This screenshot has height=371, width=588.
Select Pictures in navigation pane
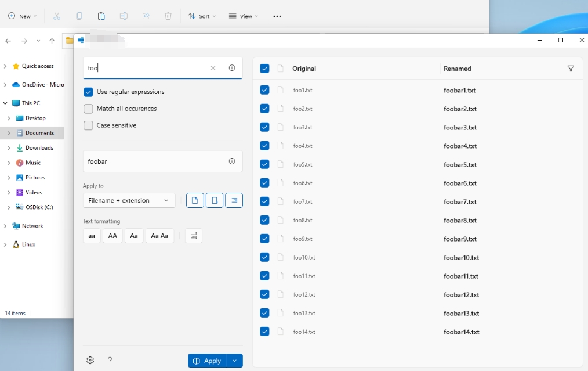[x=35, y=178]
